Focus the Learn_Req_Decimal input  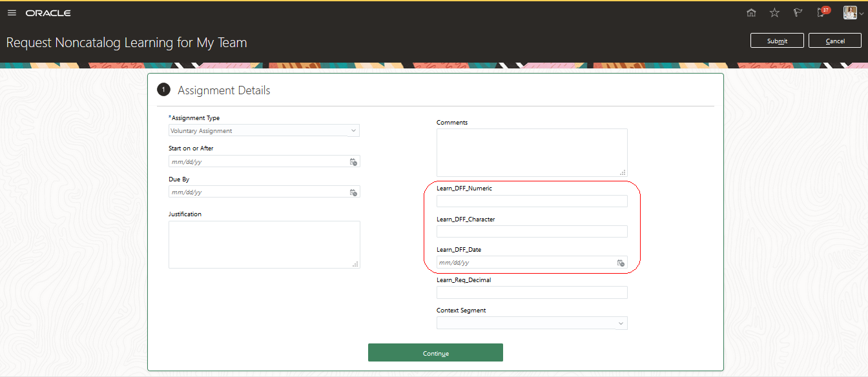pyautogui.click(x=532, y=292)
